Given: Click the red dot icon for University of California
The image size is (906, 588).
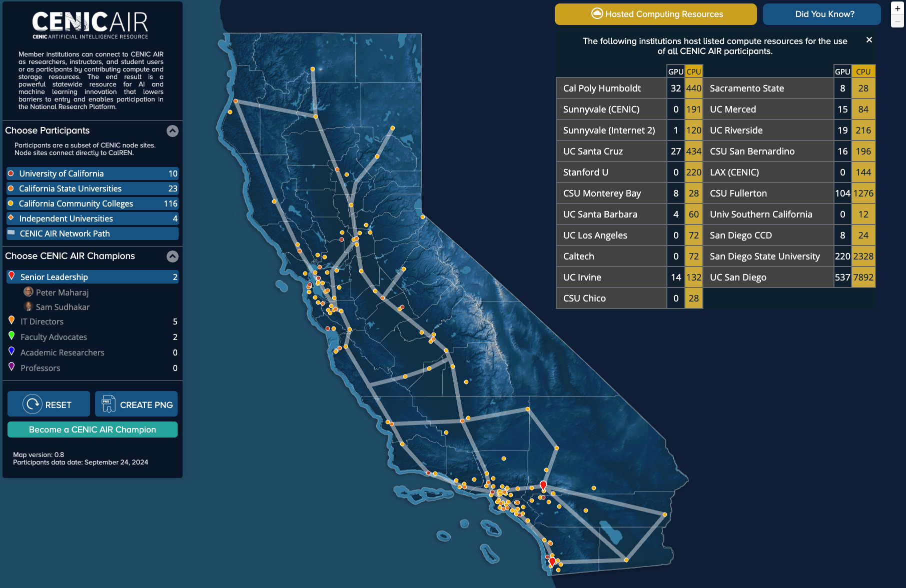Looking at the screenshot, I should pos(11,173).
